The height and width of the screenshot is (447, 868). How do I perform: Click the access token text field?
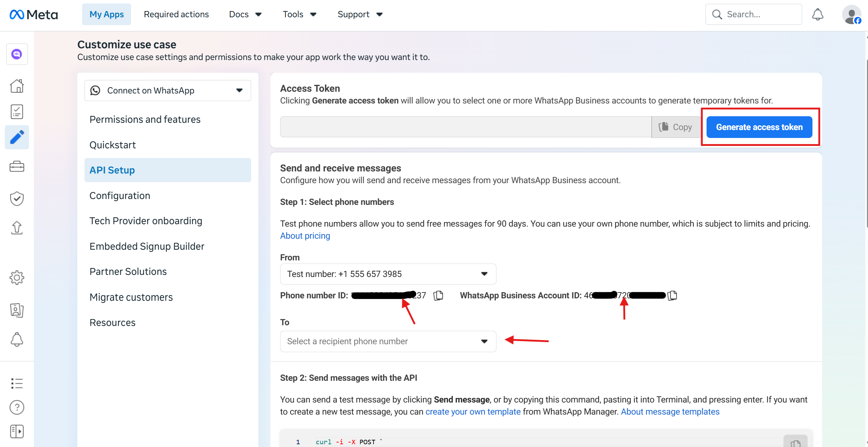pyautogui.click(x=466, y=127)
